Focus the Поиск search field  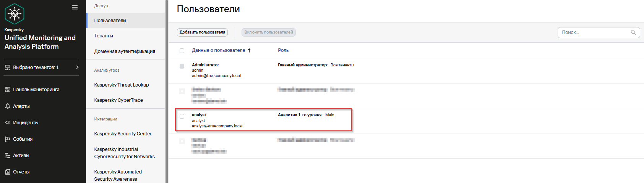click(x=599, y=32)
